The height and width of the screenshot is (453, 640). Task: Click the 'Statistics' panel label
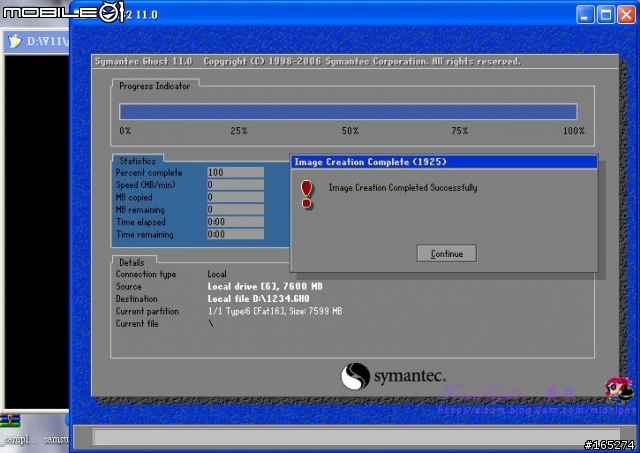pyautogui.click(x=137, y=161)
